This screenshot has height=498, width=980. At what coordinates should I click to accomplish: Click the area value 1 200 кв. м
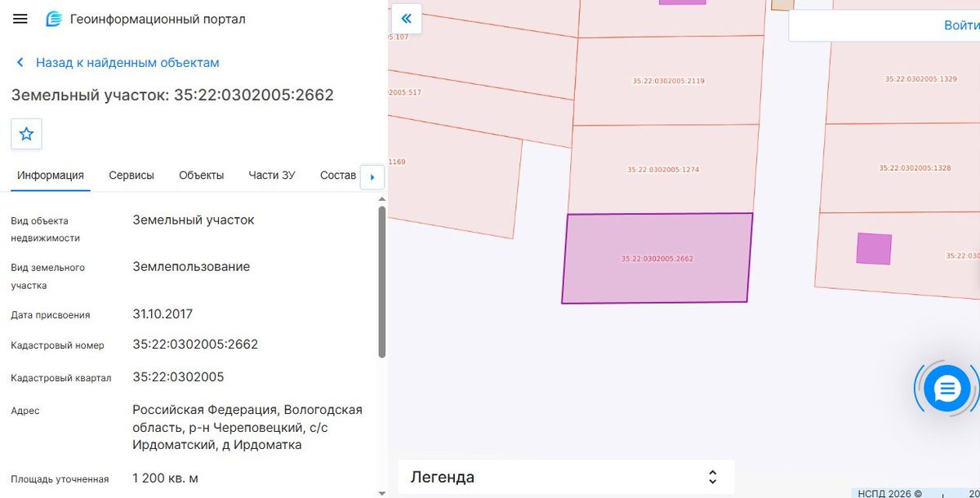tap(166, 478)
